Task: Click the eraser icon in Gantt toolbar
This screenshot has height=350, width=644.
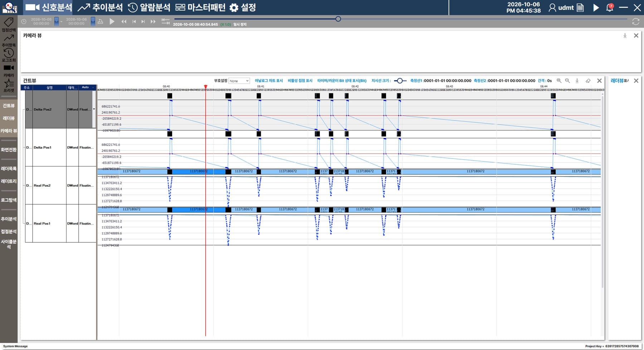Action: click(588, 81)
